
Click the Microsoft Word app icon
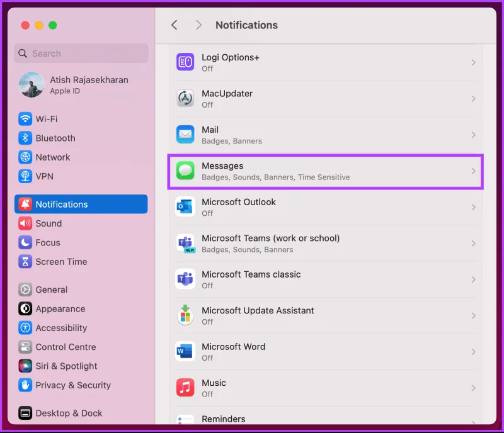[185, 352]
